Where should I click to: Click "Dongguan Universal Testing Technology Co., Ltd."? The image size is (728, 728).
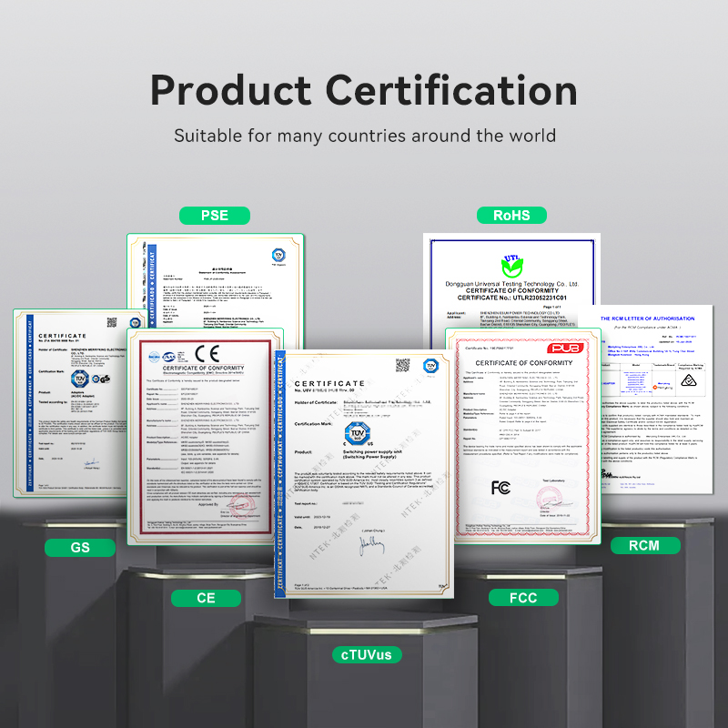point(511,284)
